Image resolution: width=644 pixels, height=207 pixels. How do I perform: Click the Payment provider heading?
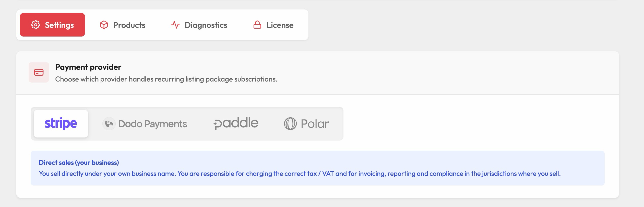click(x=88, y=67)
